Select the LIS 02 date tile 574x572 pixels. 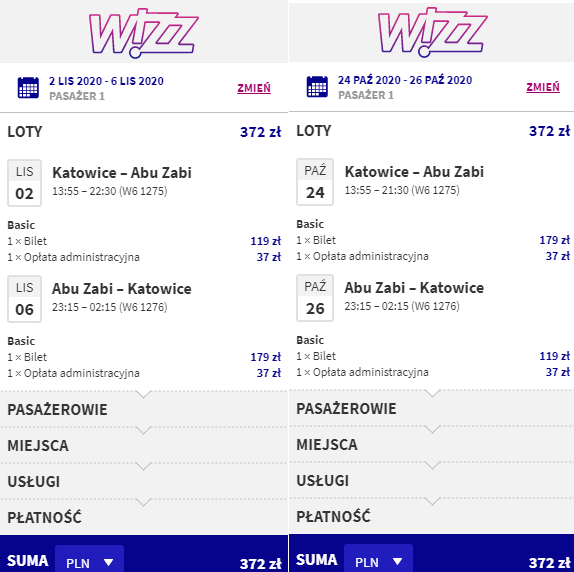[x=25, y=183]
